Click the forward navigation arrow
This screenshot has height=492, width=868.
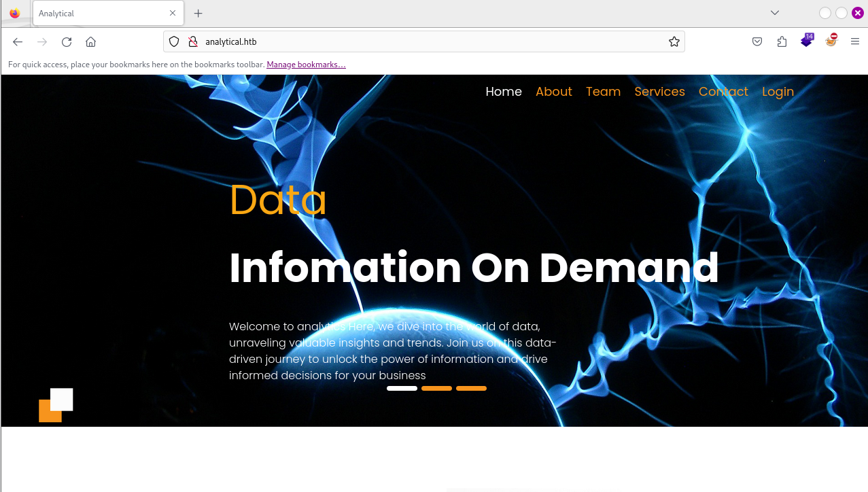tap(42, 42)
